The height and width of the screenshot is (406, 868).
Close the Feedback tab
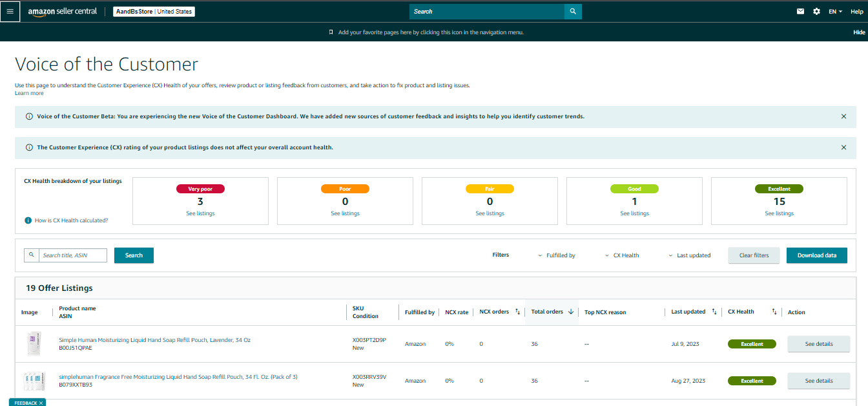[41, 403]
